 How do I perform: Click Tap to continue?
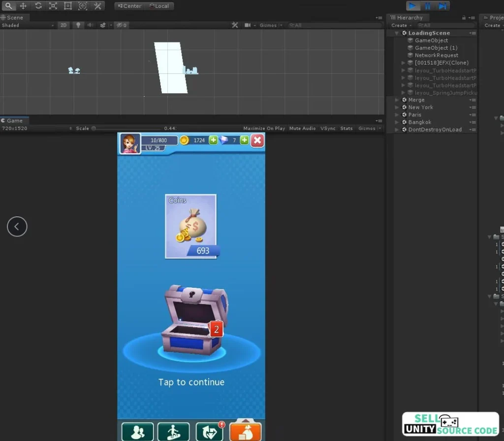pyautogui.click(x=191, y=382)
